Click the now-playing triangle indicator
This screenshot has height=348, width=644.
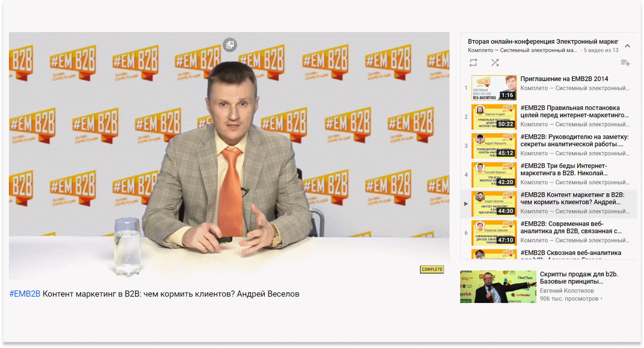pos(466,204)
